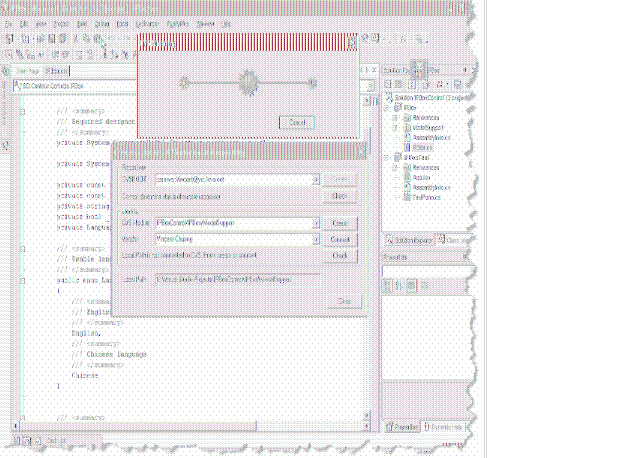Open the CVSROOT combo box dropdown
640x458 pixels.
tap(316, 180)
